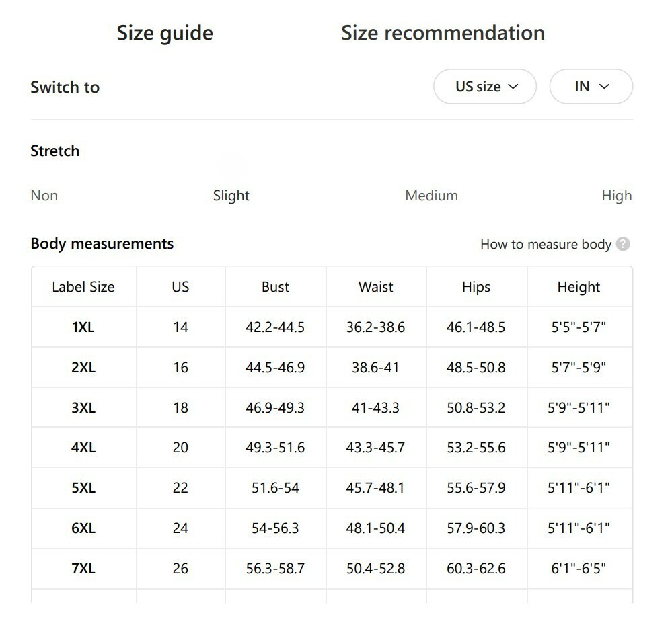The height and width of the screenshot is (634, 672).
Task: Open the US size dropdown
Action: pyautogui.click(x=485, y=87)
